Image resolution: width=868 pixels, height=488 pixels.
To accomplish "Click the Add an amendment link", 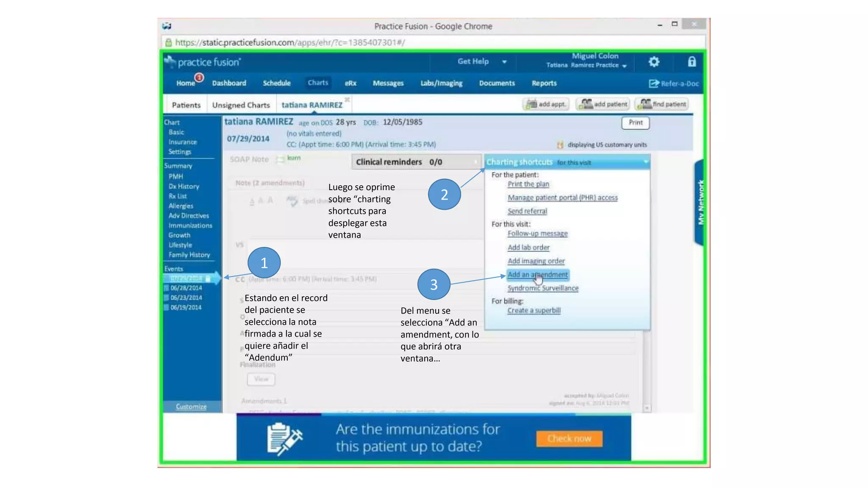I will 537,274.
